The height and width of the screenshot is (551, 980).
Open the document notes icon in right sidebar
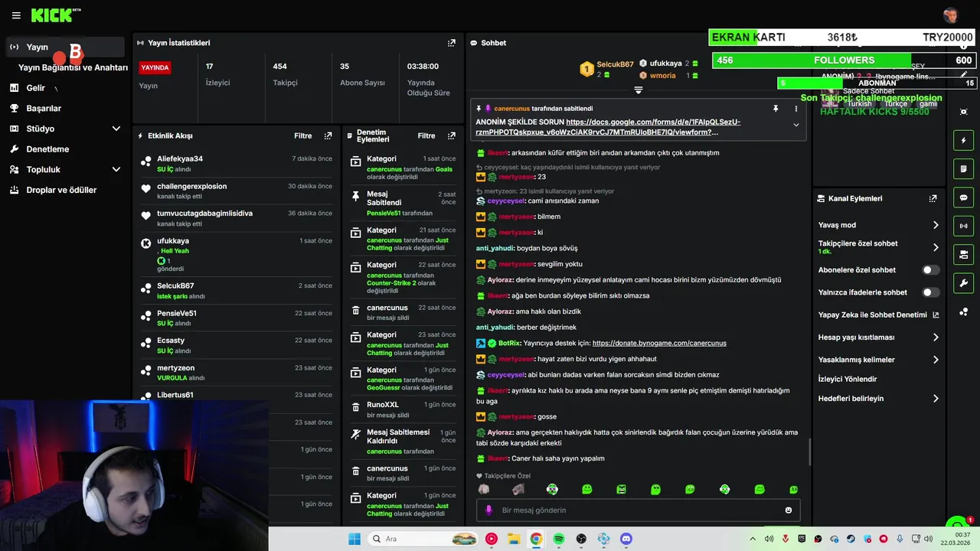pos(964,169)
